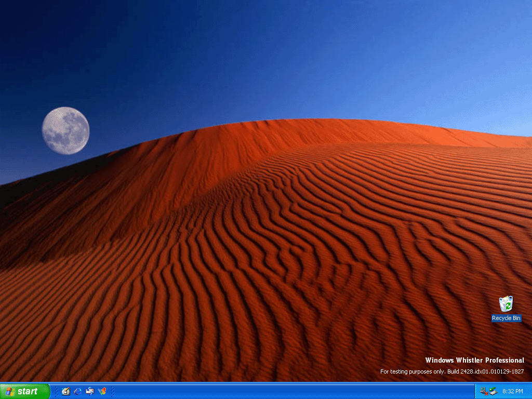Open Outlook Express from Quick Launch
Viewport: 532px width, 399px height.
pyautogui.click(x=90, y=391)
